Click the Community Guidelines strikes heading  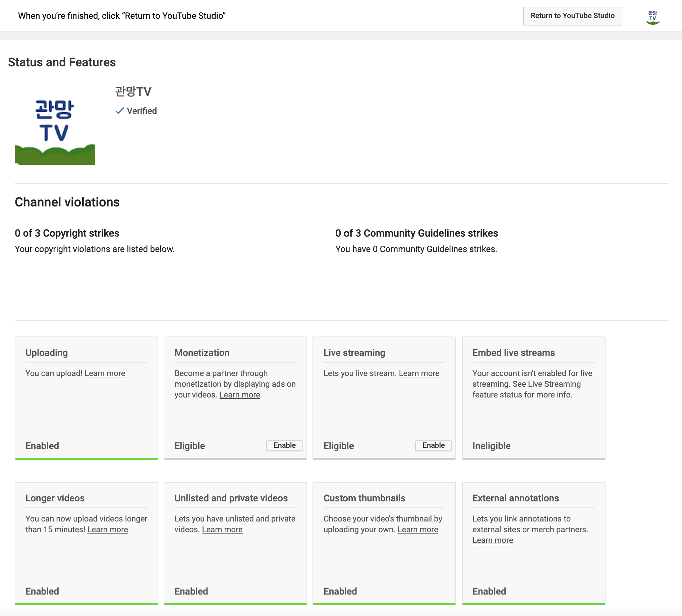(x=416, y=233)
